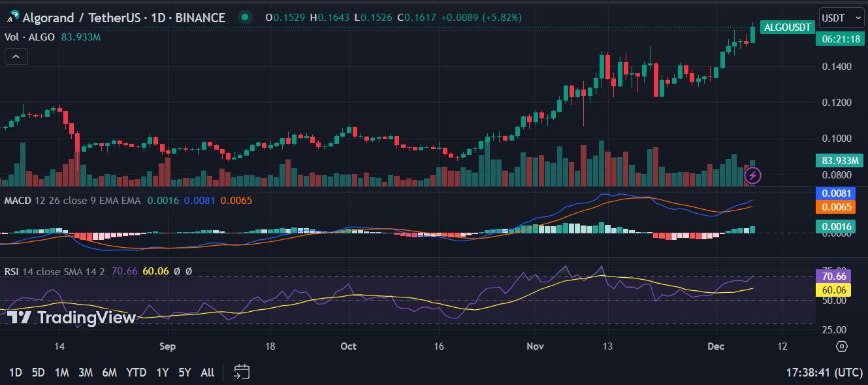Click the Algorand coin logo icon

11,18
